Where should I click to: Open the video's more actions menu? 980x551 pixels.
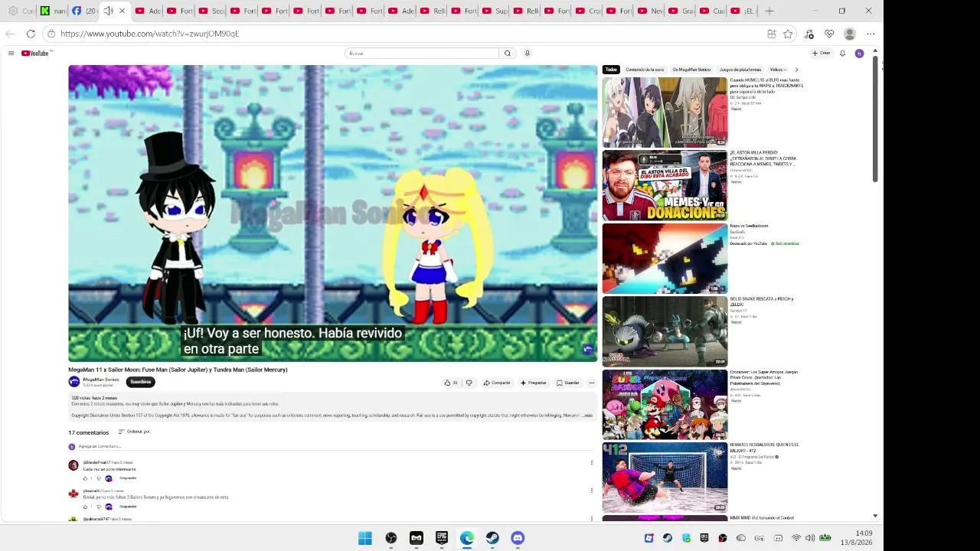(x=591, y=383)
